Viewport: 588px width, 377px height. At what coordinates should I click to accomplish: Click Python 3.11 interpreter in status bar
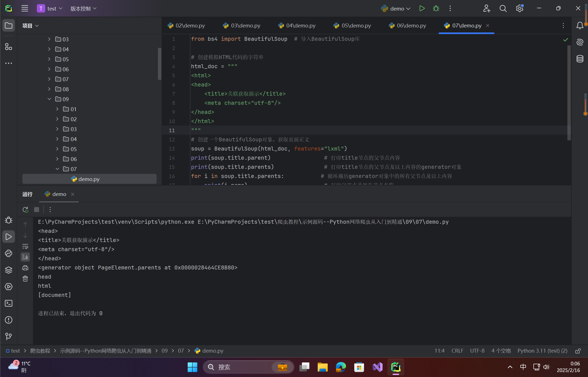[543, 351]
